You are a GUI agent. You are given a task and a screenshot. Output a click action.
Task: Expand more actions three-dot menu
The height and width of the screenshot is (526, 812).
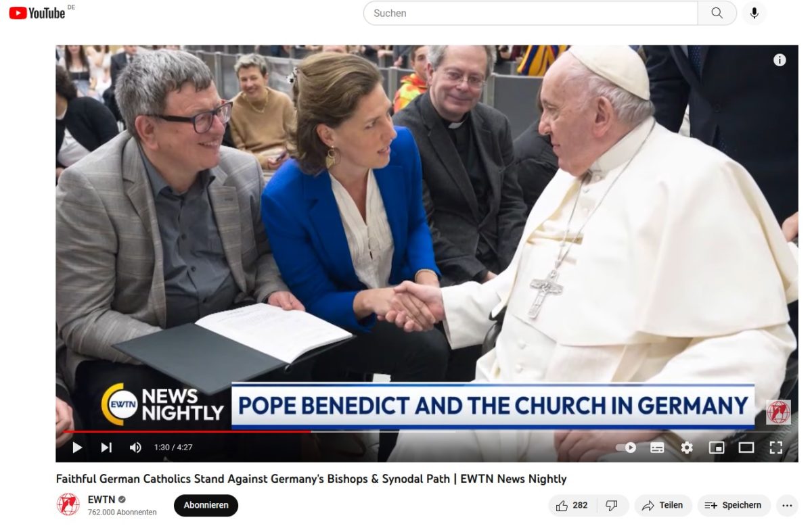point(786,505)
